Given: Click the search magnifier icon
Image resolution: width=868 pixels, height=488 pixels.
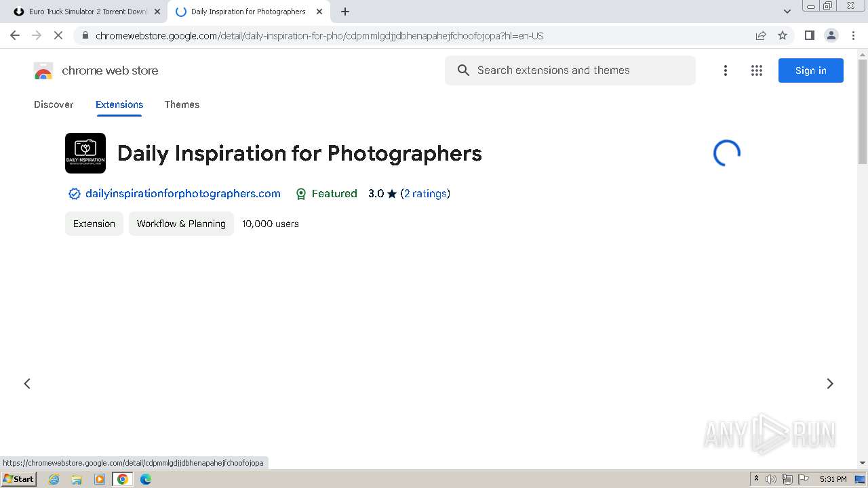Looking at the screenshot, I should [463, 70].
